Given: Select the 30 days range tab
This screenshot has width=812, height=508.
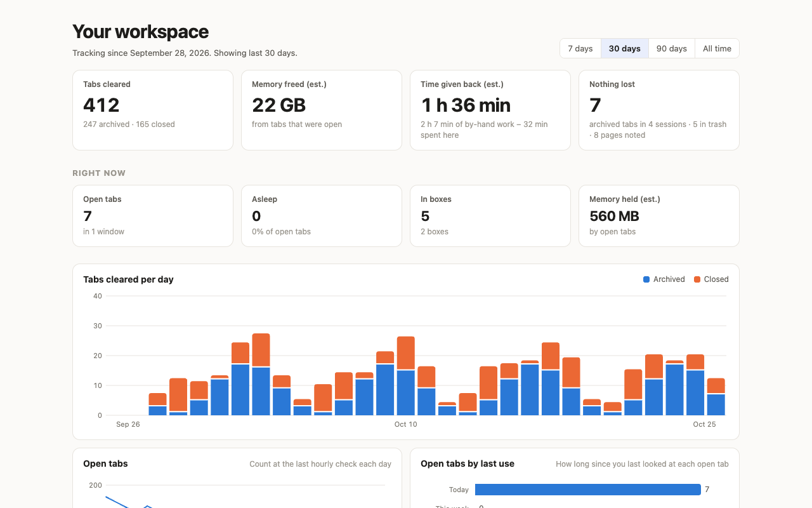Looking at the screenshot, I should coord(625,49).
